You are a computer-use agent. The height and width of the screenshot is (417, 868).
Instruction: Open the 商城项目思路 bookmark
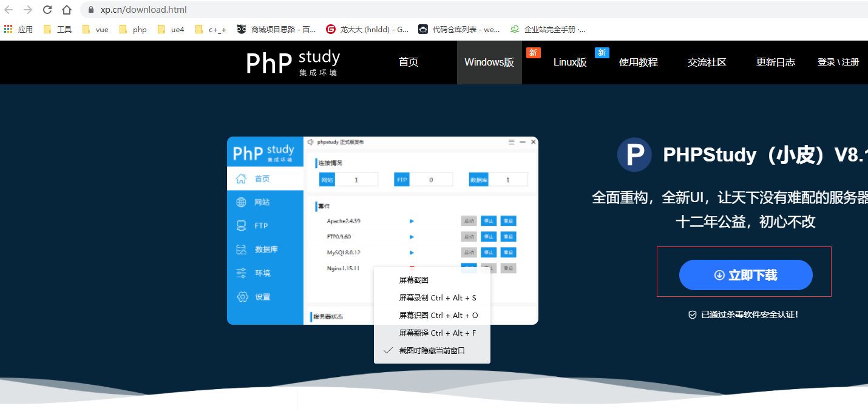pyautogui.click(x=277, y=29)
